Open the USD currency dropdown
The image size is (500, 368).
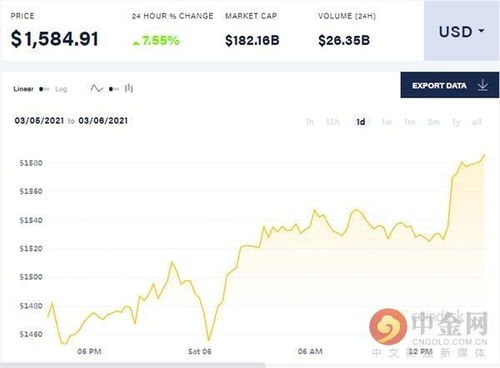(461, 31)
